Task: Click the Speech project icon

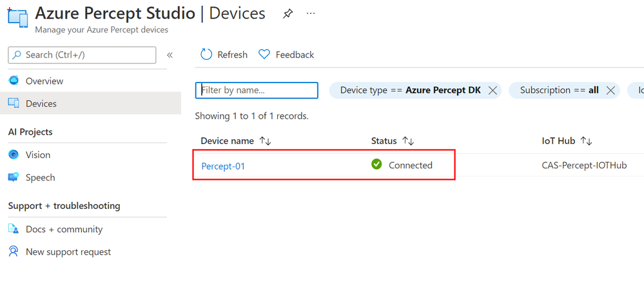Action: click(14, 177)
